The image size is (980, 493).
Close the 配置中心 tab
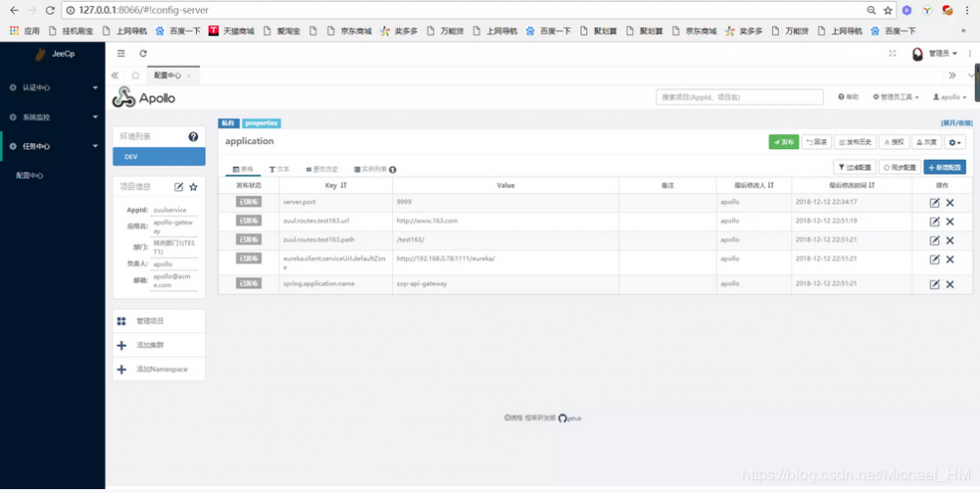coord(189,75)
